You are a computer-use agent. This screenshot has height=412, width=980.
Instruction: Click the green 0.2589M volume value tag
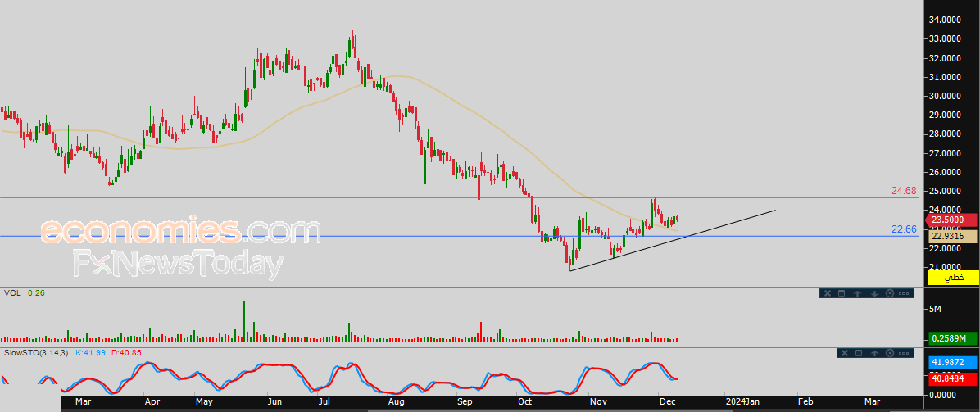pos(953,338)
